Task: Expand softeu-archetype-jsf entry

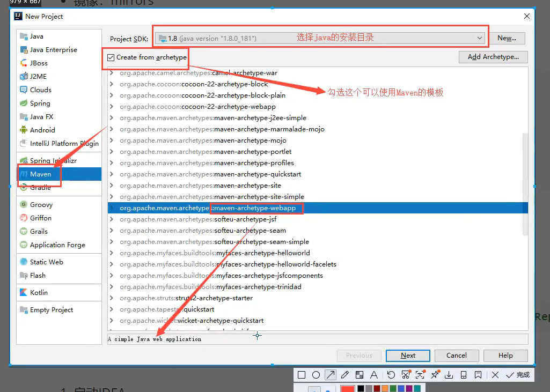Action: pyautogui.click(x=112, y=219)
